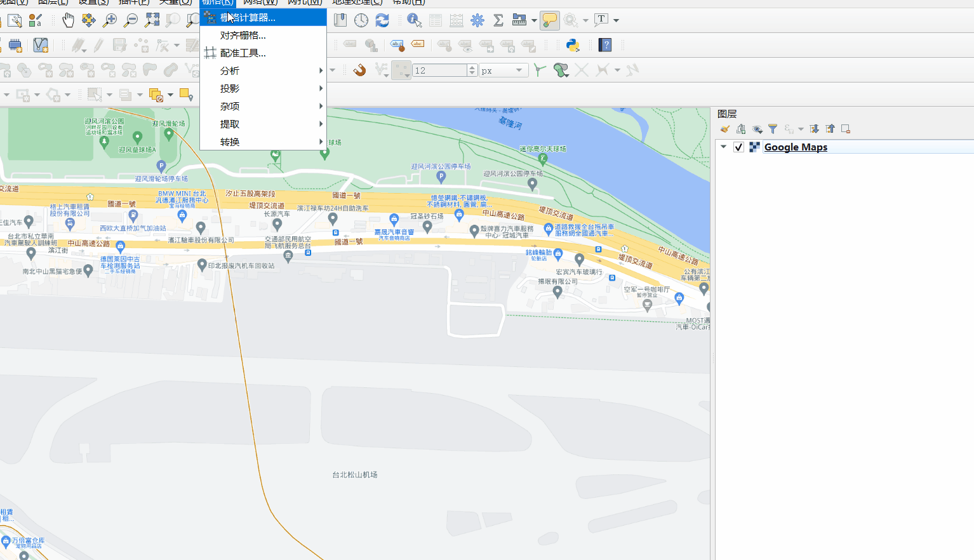
Task: Open the Python Console icon
Action: point(573,45)
